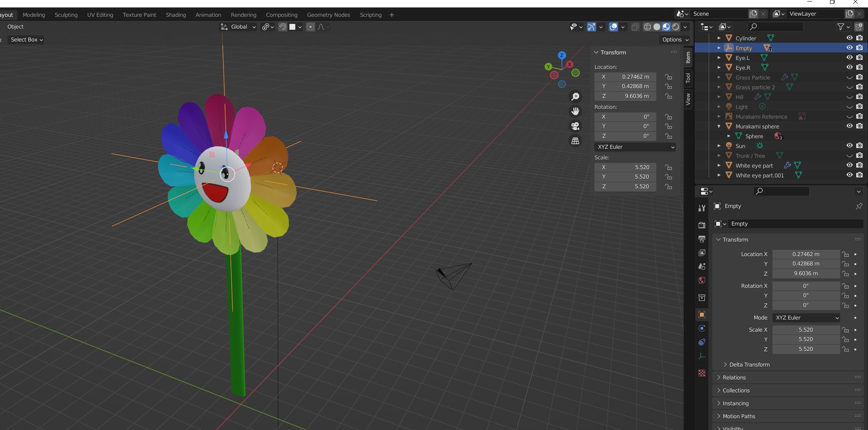The width and height of the screenshot is (868, 430).
Task: Switch to the Modeling workspace tab
Action: tap(34, 15)
